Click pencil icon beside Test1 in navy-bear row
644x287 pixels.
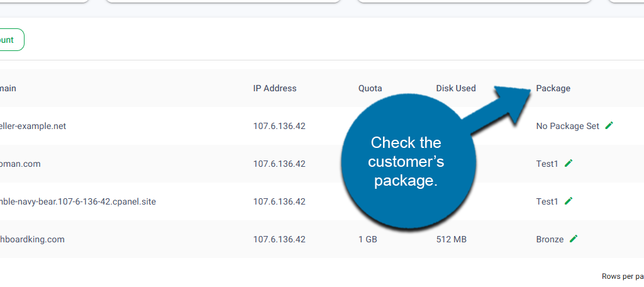[x=569, y=201]
